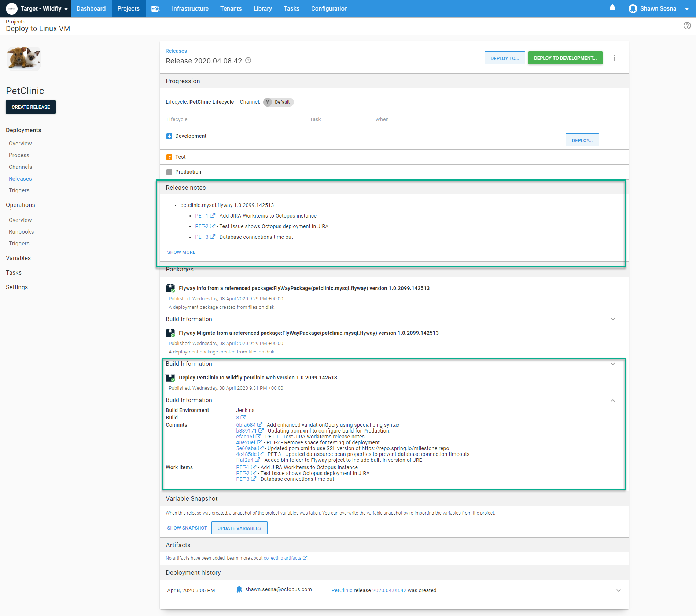696x616 pixels.
Task: Click the Development environment arrow icon
Action: coord(169,136)
